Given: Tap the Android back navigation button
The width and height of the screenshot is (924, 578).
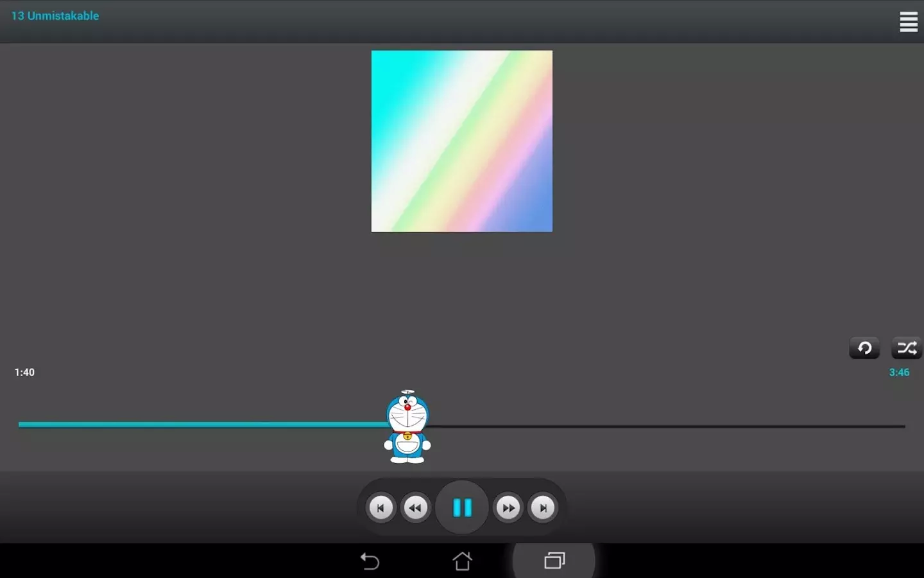Looking at the screenshot, I should (x=370, y=561).
